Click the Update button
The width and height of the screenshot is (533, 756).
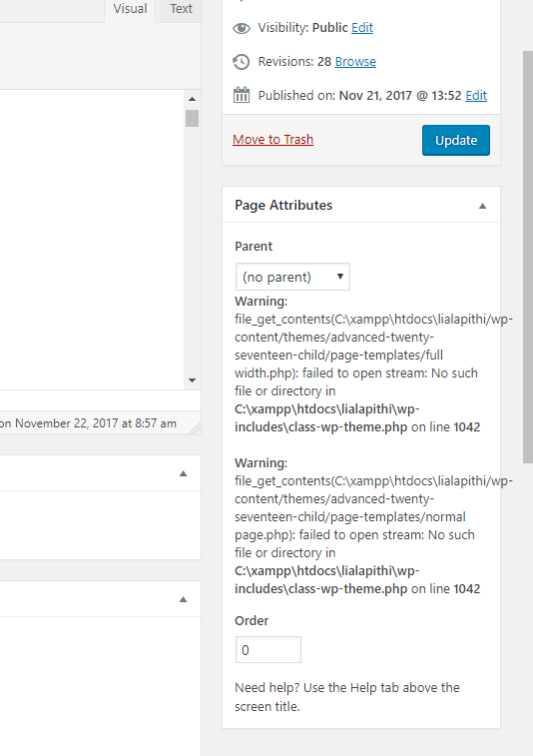tap(456, 140)
